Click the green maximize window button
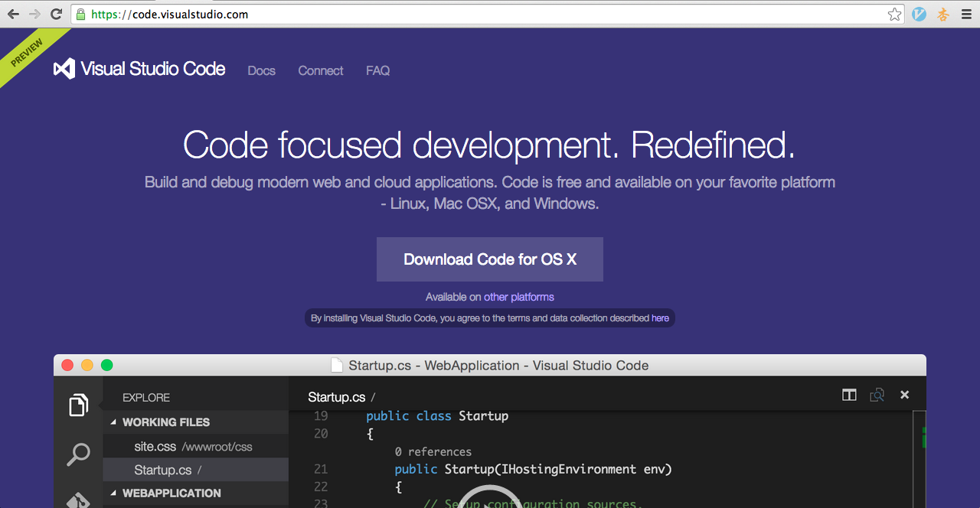 [107, 365]
